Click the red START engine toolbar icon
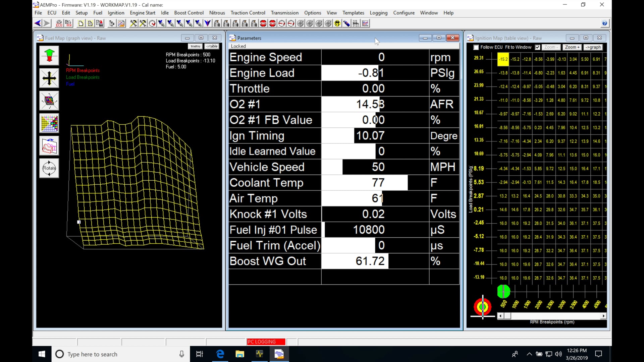644x362 pixels. click(x=263, y=23)
